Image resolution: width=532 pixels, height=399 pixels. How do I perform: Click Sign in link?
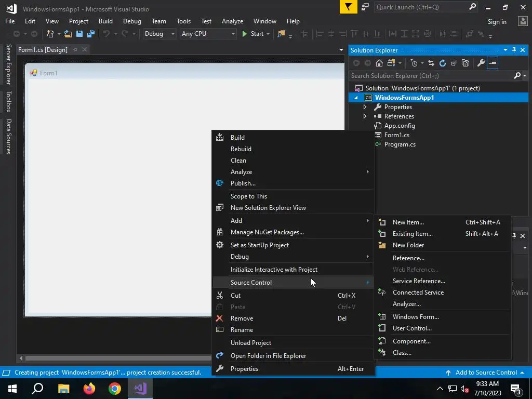[497, 22]
